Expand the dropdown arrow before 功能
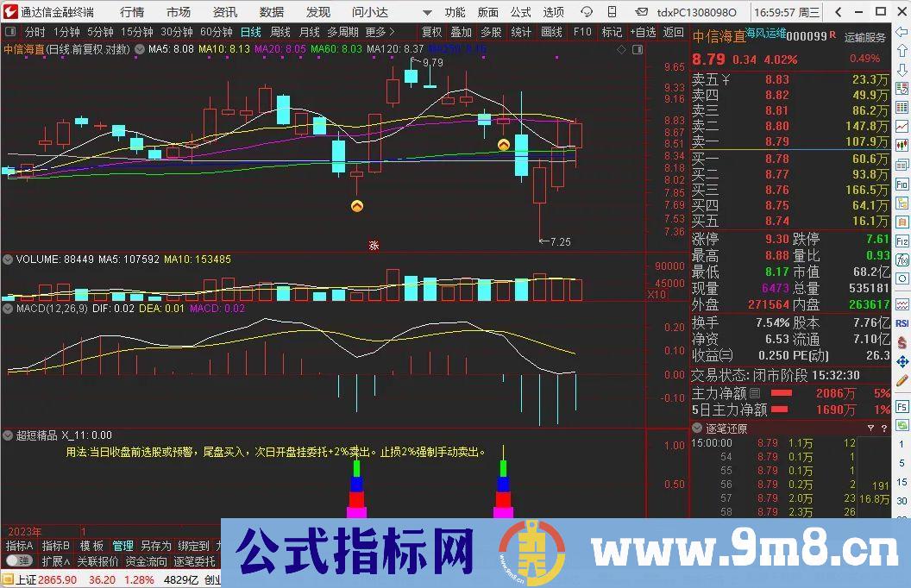This screenshot has height=588, width=911. coord(427,12)
